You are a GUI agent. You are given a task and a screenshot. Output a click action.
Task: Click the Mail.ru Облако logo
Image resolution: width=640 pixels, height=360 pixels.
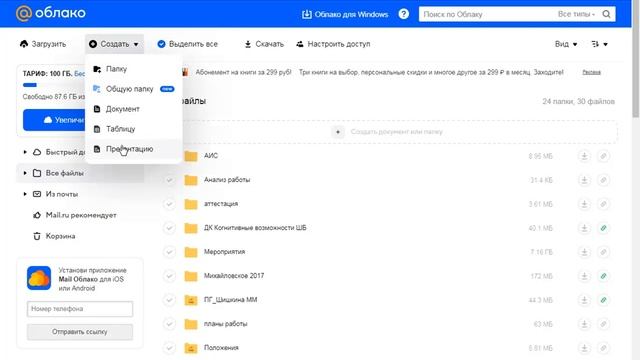pos(51,13)
